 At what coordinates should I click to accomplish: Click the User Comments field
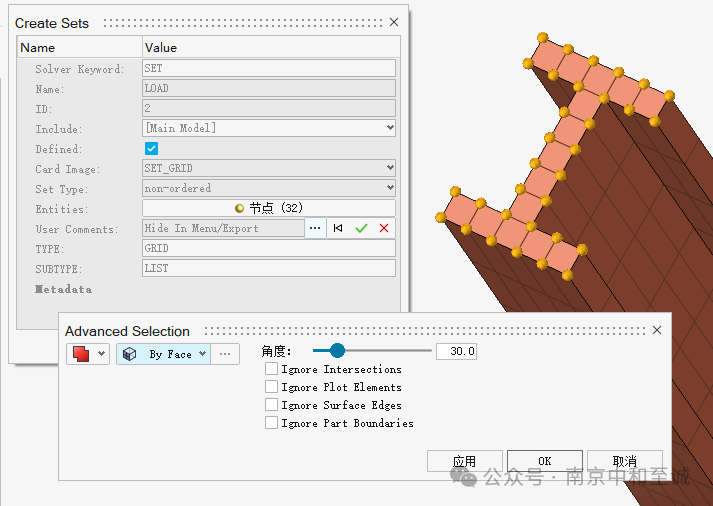coord(223,228)
